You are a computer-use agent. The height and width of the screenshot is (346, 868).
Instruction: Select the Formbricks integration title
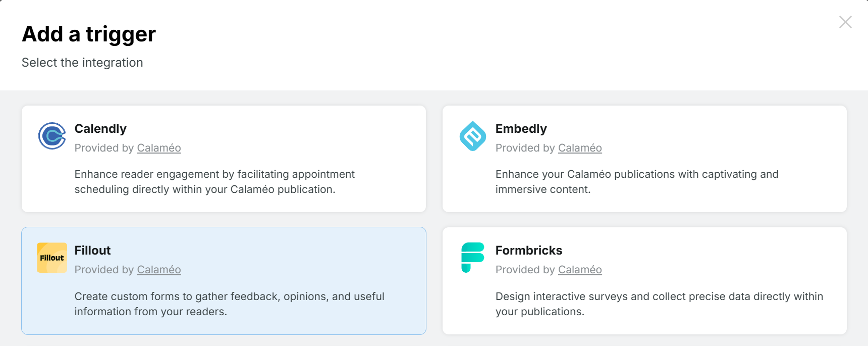[x=529, y=251]
